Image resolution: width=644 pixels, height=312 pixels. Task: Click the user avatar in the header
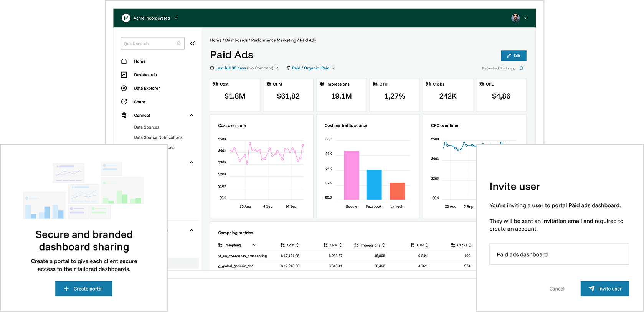[x=515, y=18]
